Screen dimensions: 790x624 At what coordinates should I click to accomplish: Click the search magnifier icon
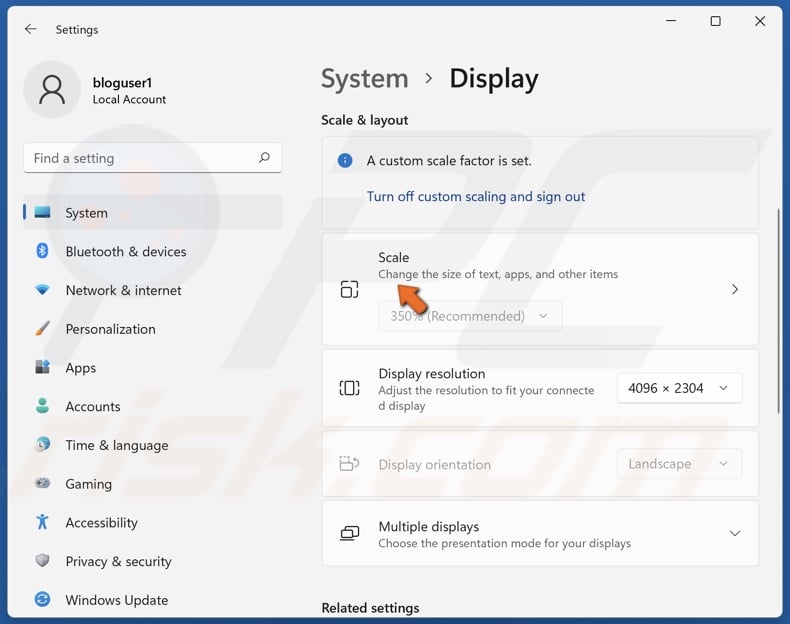(264, 158)
